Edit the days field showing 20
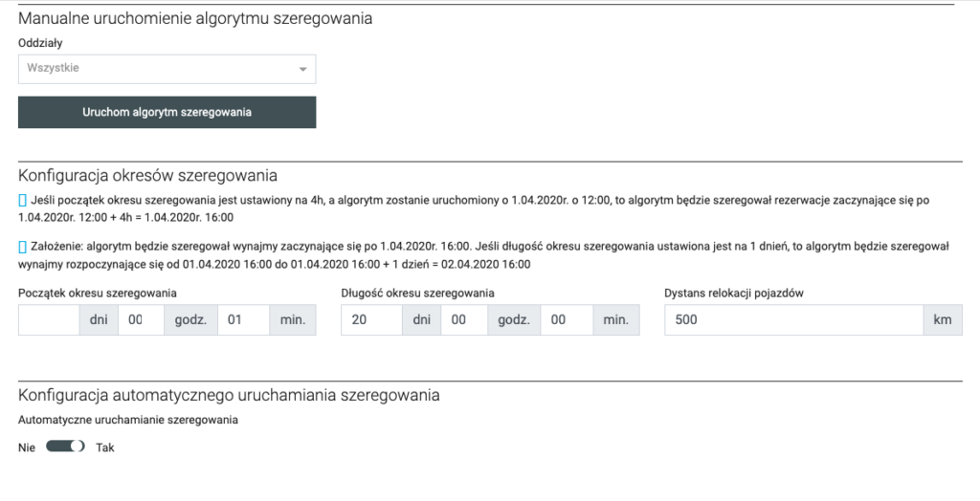980x501 pixels. point(370,320)
